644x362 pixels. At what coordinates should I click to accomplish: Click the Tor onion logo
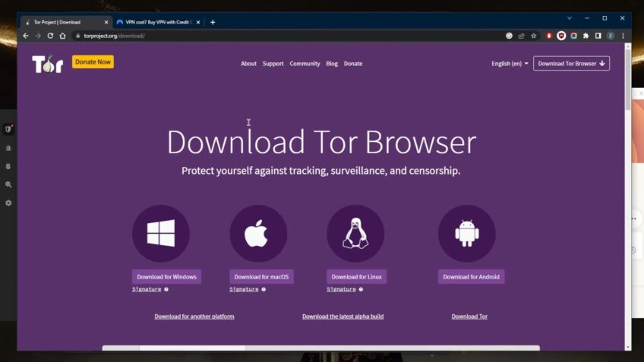click(x=48, y=64)
